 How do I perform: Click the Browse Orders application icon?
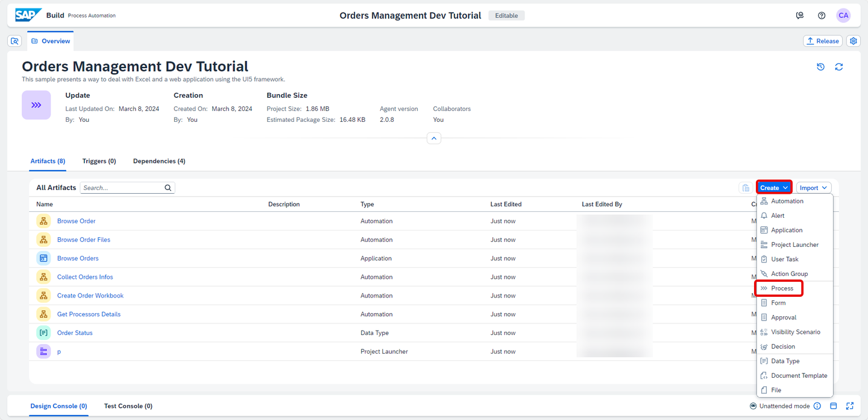(43, 258)
